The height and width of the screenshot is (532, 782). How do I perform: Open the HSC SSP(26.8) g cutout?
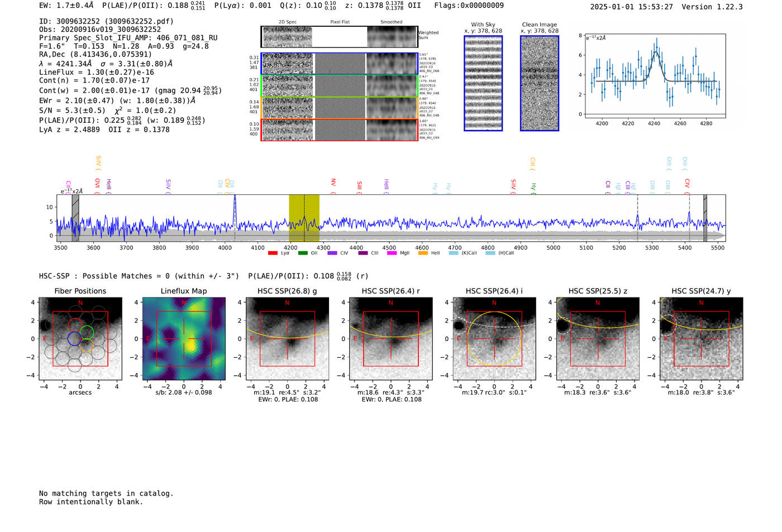pos(287,338)
